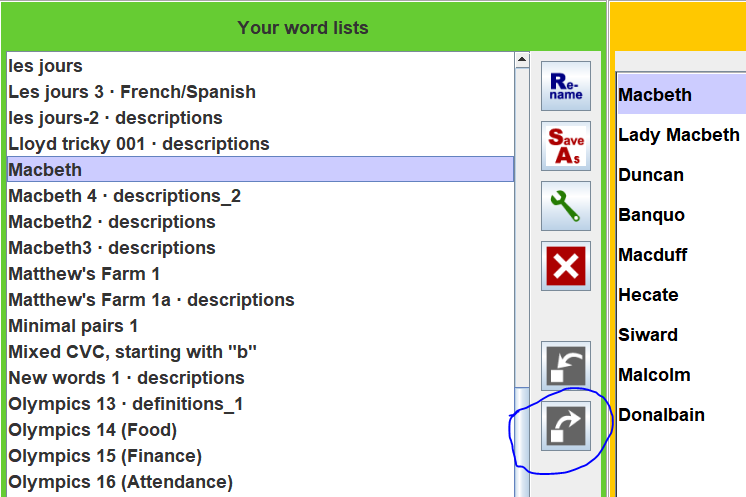Viewport: 746px width, 497px height.
Task: Select 'Olympics 13 · definitions_1' list
Action: tap(261, 404)
